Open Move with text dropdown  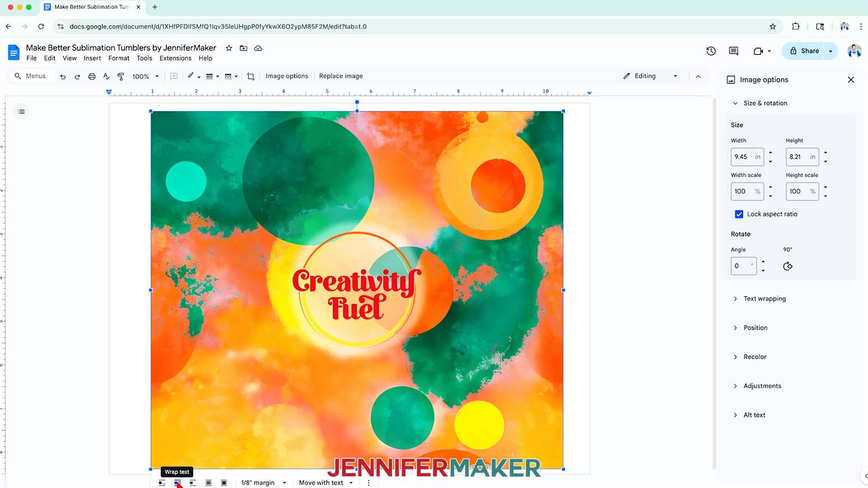tap(326, 482)
